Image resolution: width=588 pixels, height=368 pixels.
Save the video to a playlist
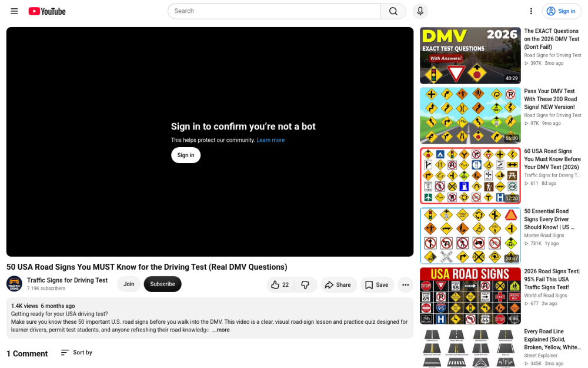pyautogui.click(x=377, y=284)
